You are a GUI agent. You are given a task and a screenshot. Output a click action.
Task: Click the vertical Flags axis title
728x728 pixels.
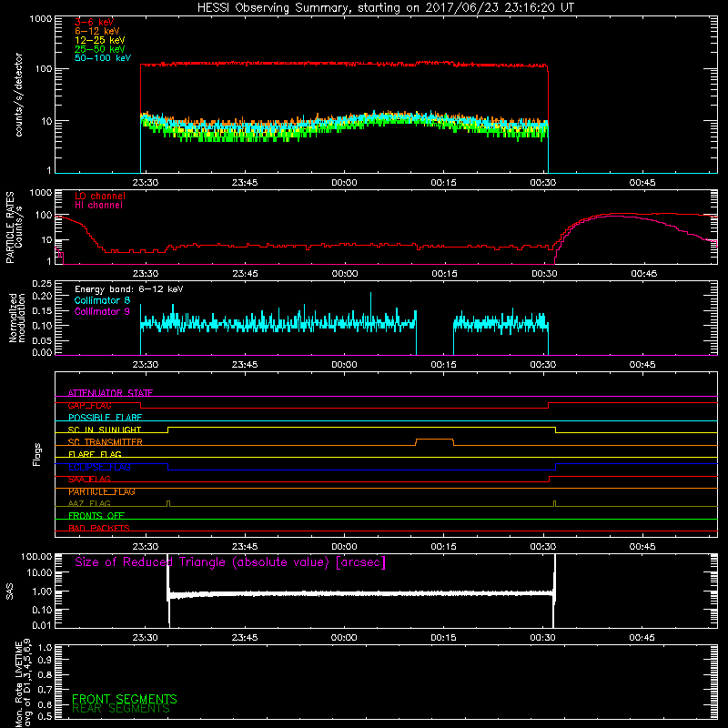(x=37, y=454)
